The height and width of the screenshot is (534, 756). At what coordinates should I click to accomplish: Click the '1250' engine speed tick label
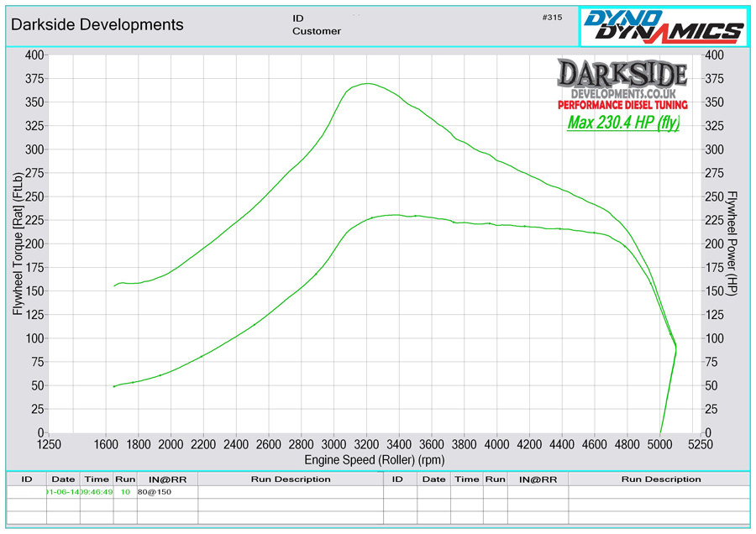click(49, 444)
